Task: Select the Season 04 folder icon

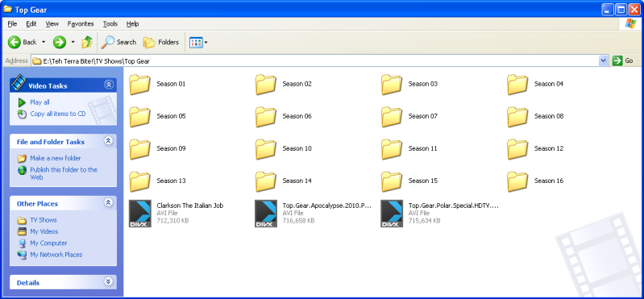Action: [x=517, y=85]
